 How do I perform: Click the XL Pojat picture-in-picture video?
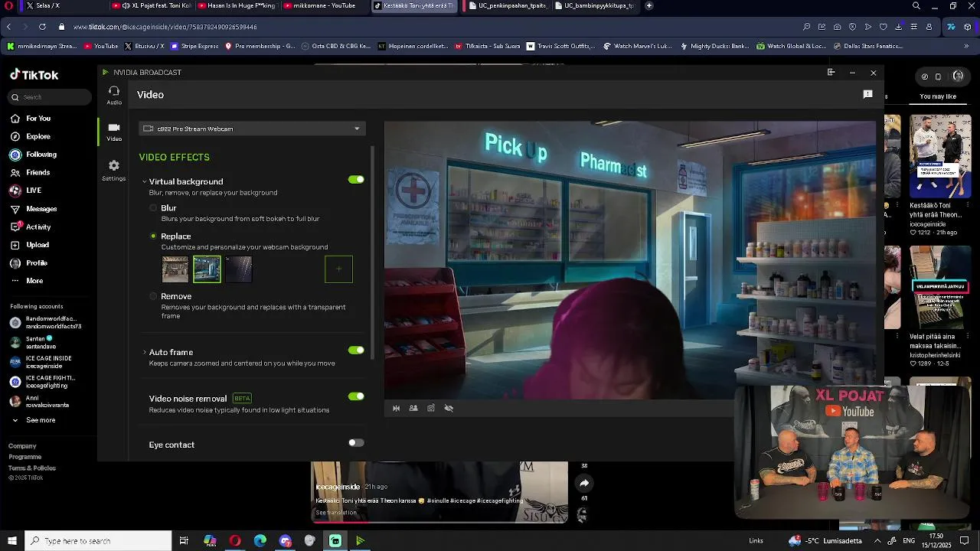(852, 453)
